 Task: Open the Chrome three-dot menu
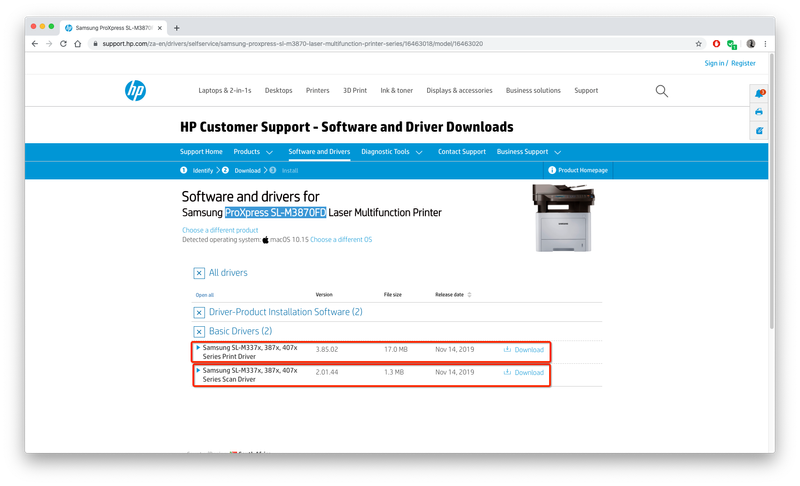click(765, 44)
